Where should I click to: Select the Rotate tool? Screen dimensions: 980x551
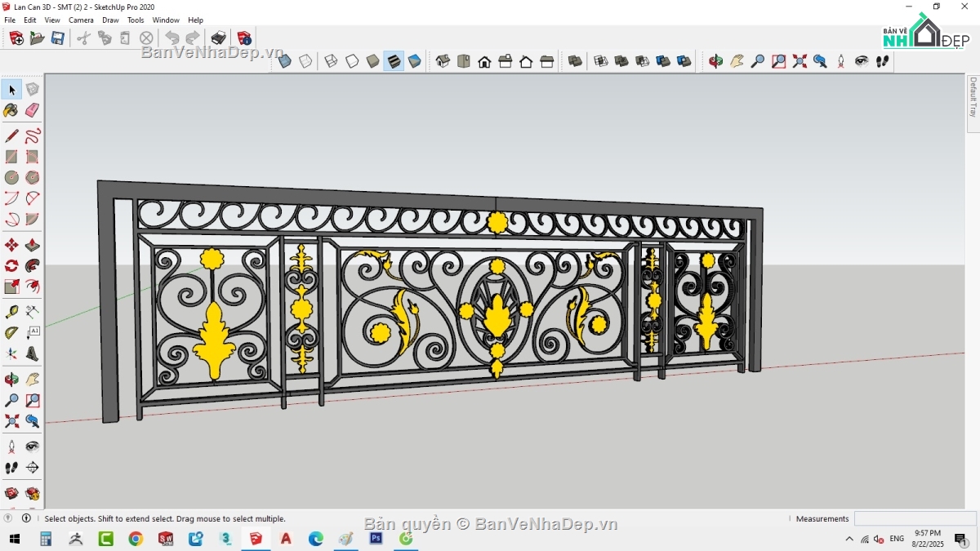pyautogui.click(x=11, y=265)
